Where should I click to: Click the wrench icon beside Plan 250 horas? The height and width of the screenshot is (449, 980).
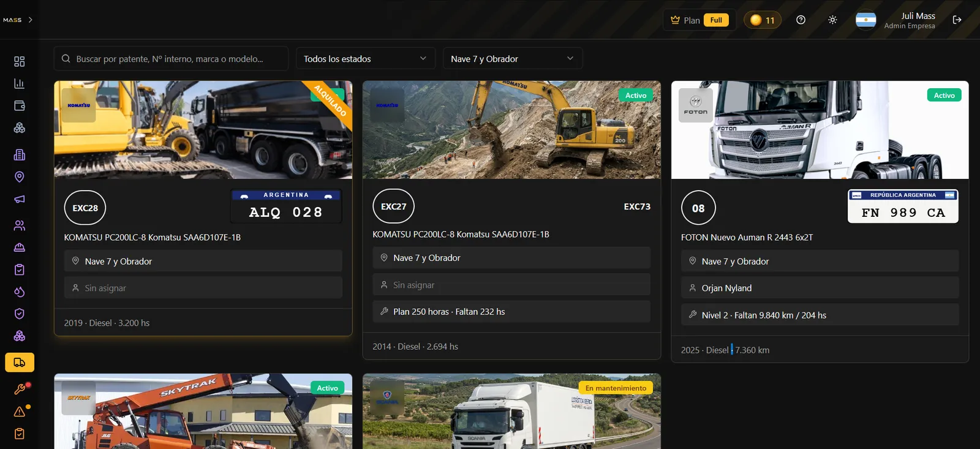(x=384, y=312)
